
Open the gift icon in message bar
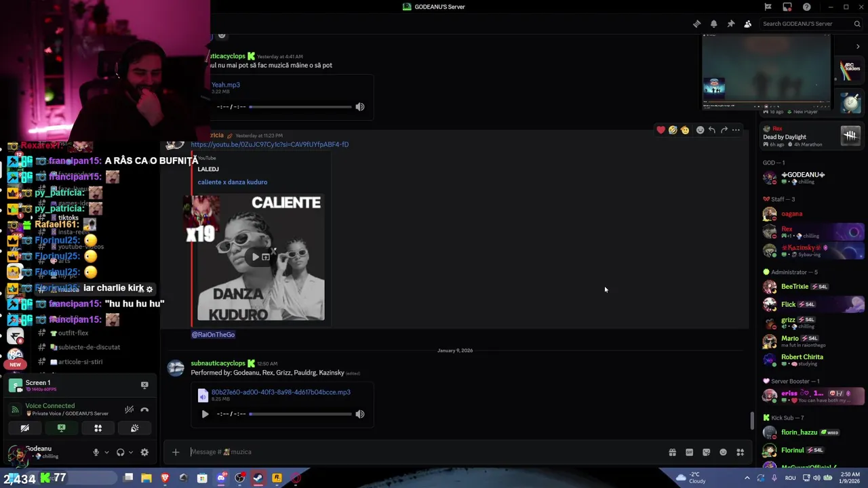[672, 452]
